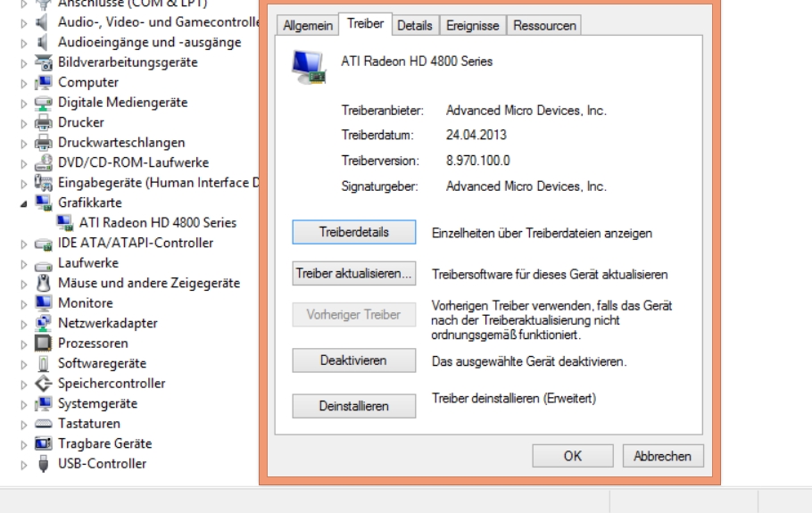812x513 pixels.
Task: Click the Treiberanbieter provider value text
Action: [x=526, y=111]
